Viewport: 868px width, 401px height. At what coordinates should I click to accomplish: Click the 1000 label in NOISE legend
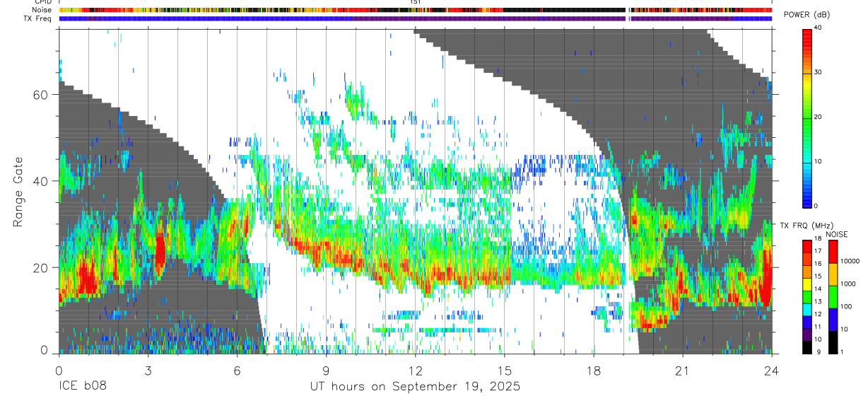[x=848, y=284]
